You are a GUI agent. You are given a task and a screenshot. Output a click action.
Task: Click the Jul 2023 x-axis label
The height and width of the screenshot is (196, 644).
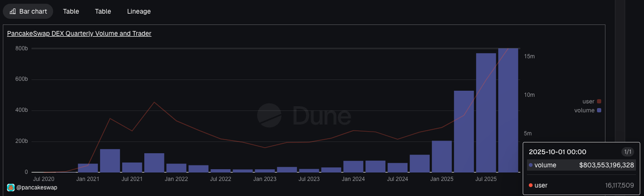(x=309, y=179)
